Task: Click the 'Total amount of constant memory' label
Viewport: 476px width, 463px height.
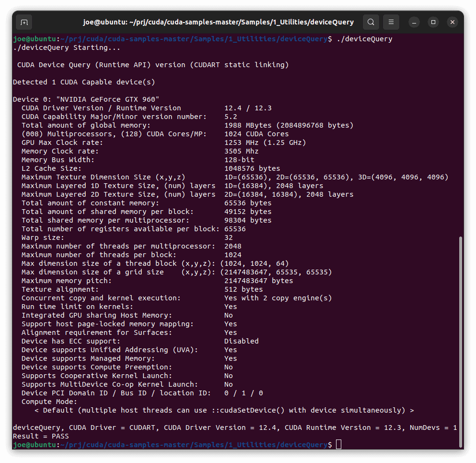Action: coord(90,203)
